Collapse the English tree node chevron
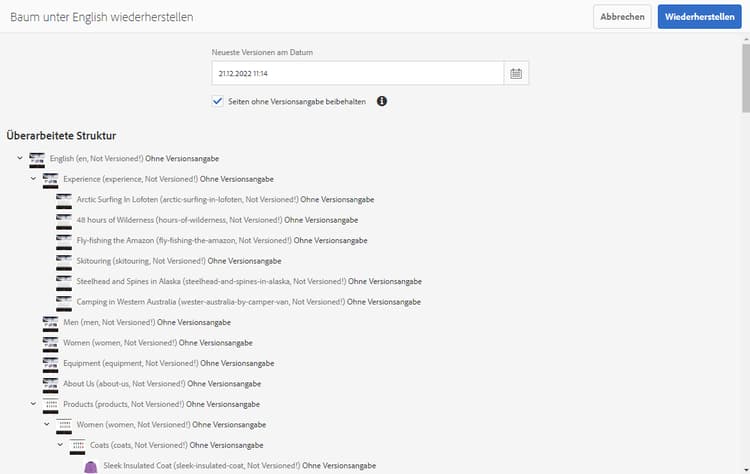 pos(20,158)
